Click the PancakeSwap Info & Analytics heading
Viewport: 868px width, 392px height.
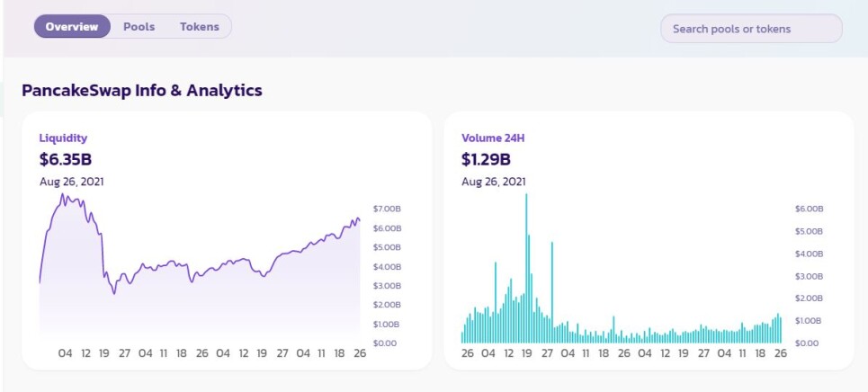tap(142, 90)
